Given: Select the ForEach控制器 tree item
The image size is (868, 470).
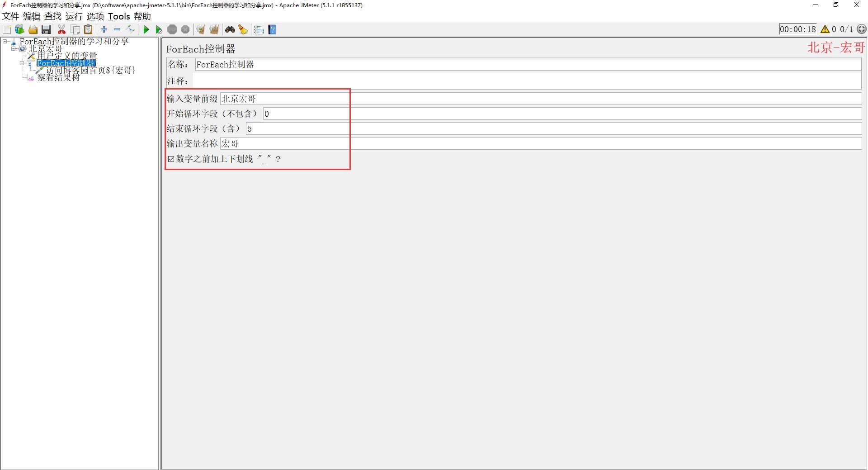Looking at the screenshot, I should click(x=66, y=63).
